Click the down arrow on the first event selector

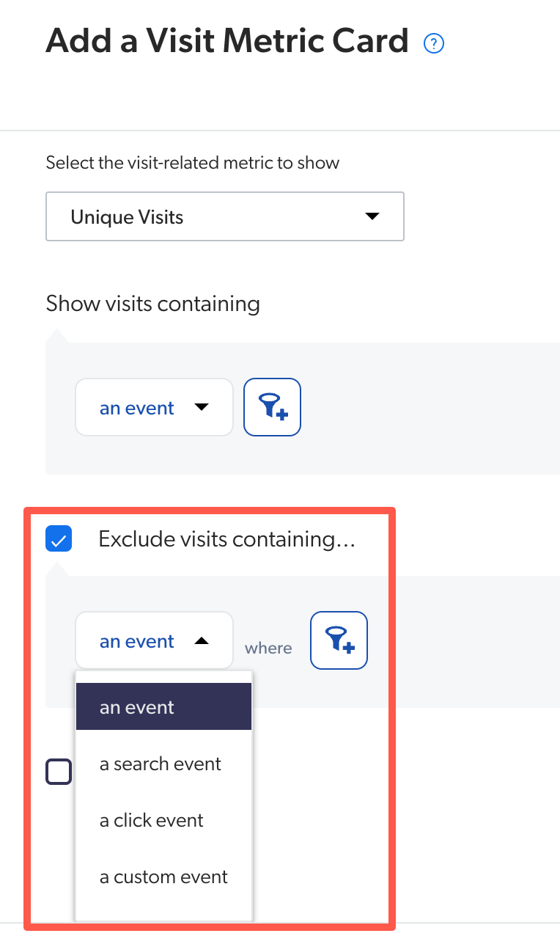[202, 407]
